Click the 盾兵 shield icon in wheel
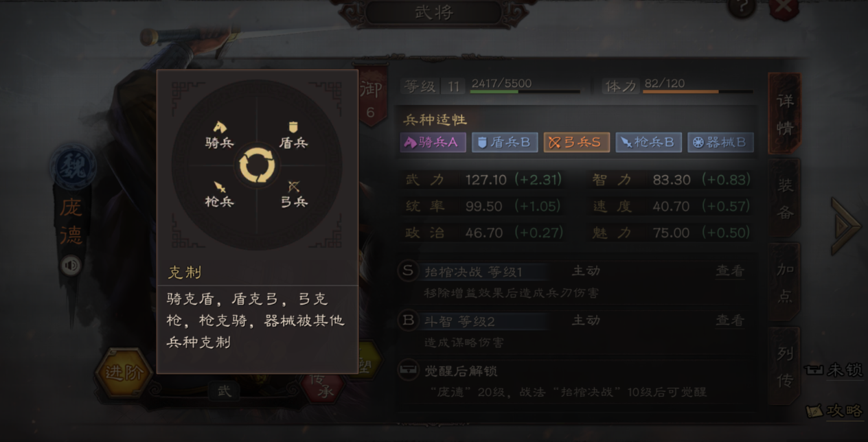 294,128
